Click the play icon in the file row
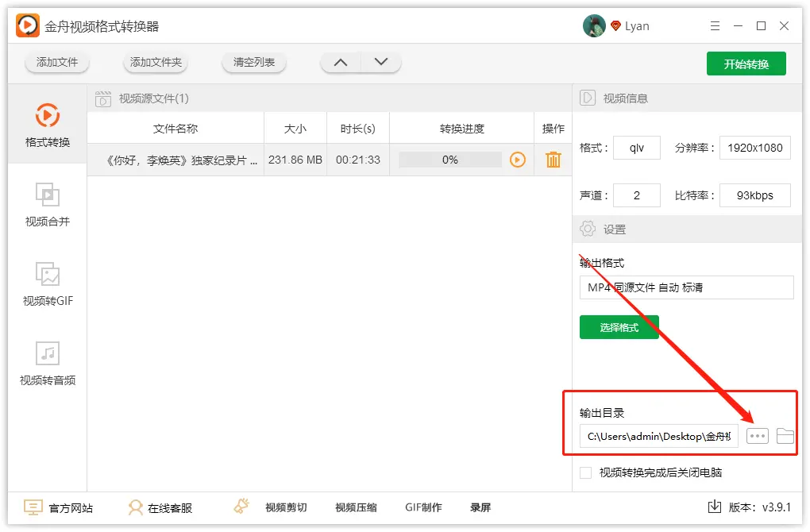The image size is (810, 532). [x=518, y=160]
